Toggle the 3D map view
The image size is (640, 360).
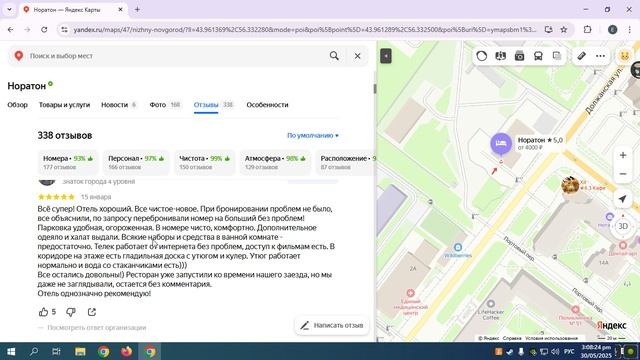623,226
